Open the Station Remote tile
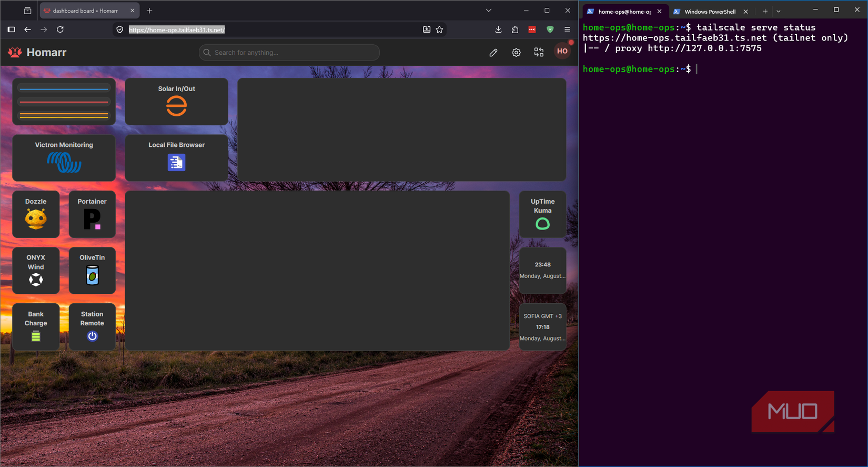Screen dimensions: 868x467 [92, 327]
